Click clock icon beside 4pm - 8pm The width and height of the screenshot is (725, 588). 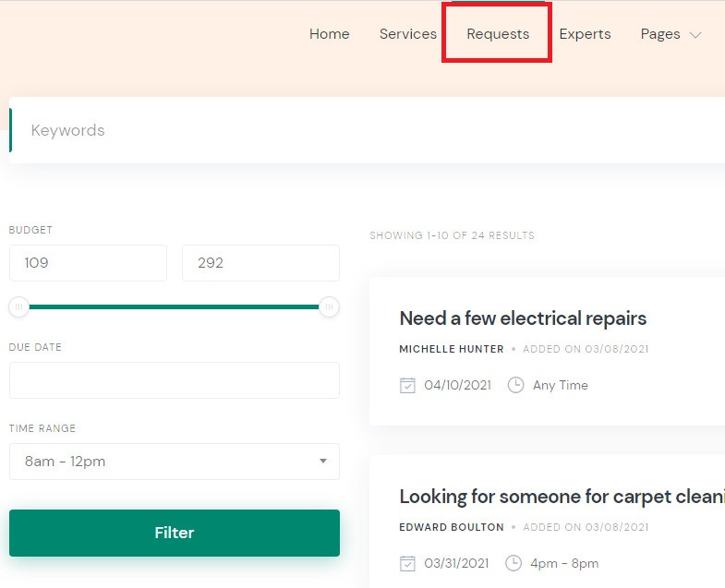(x=514, y=563)
